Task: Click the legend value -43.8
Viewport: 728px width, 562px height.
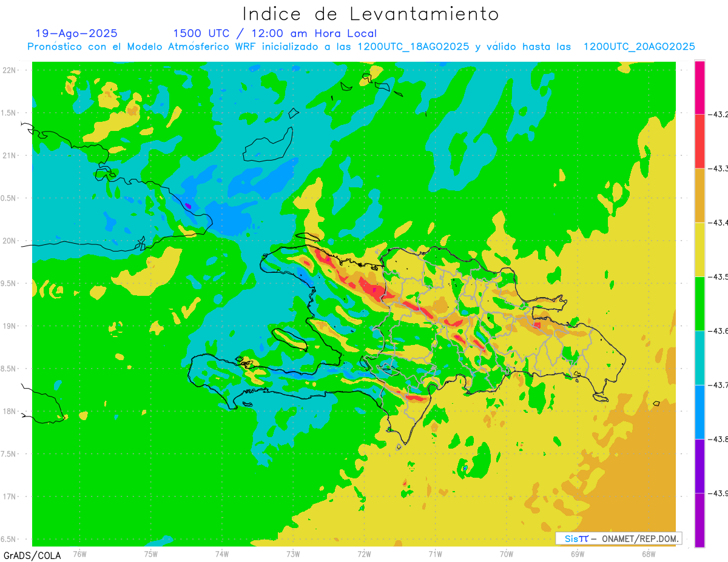Action: (x=718, y=439)
